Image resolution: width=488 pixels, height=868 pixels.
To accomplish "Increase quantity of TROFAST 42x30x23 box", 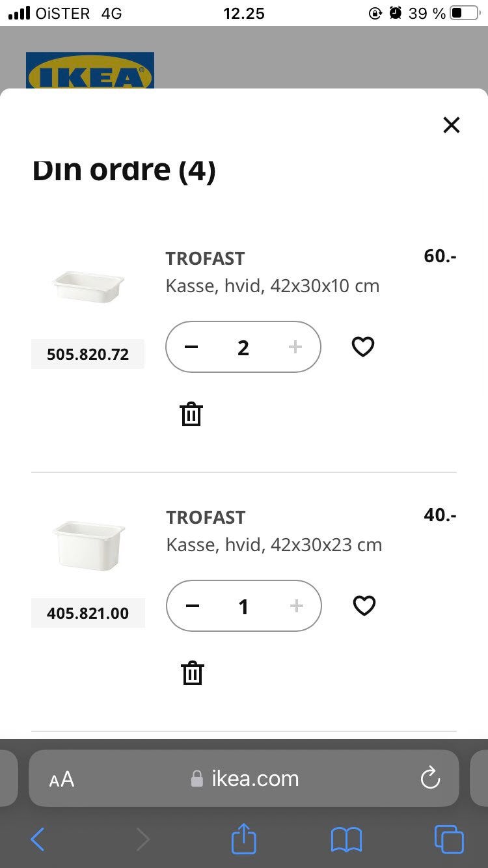I will click(296, 606).
